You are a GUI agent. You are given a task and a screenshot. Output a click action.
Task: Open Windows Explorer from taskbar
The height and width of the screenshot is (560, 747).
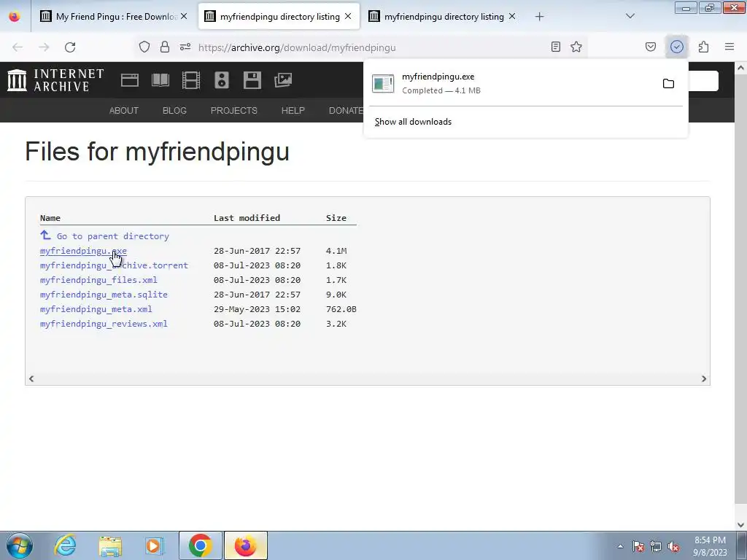click(x=110, y=545)
